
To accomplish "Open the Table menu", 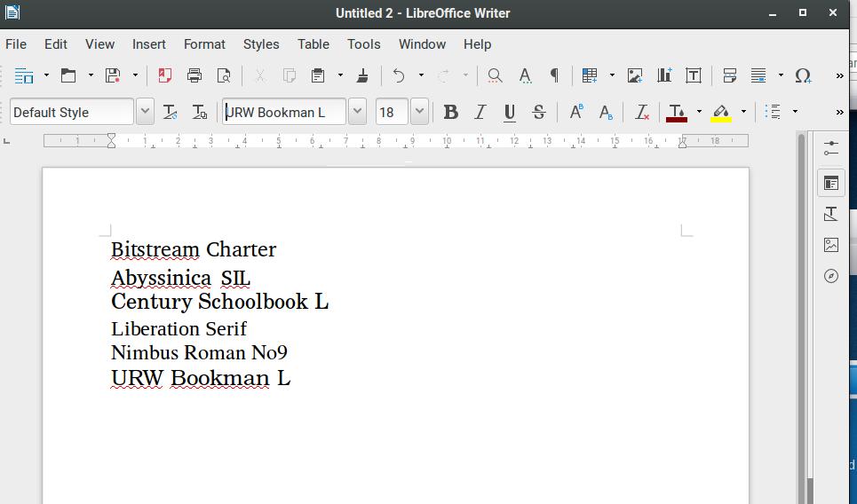I will coord(313,44).
